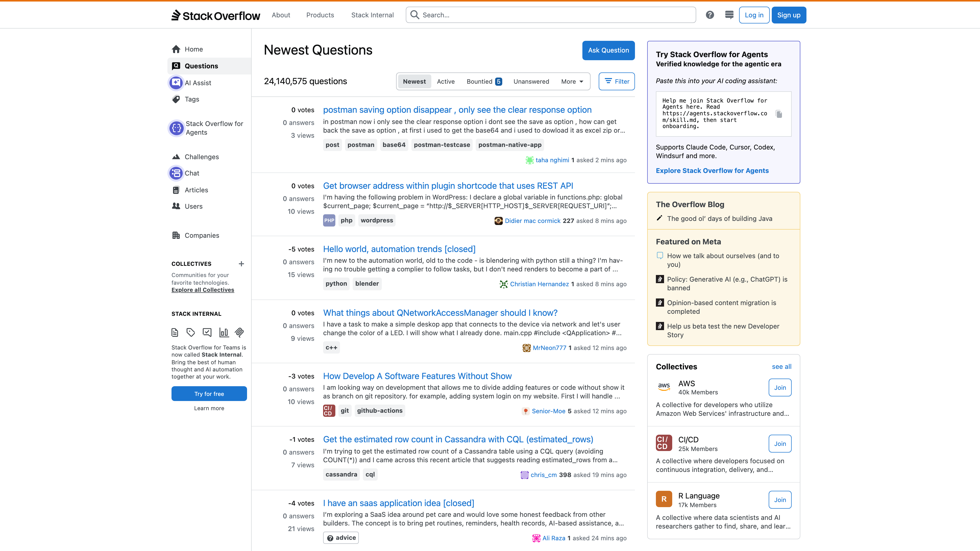
Task: Open the QNetworkAccessManager question
Action: pos(440,312)
